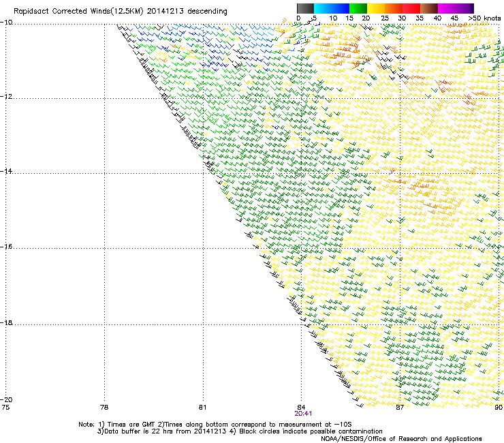This screenshot has width=504, height=443.
Task: Choose the red 30-35 knots legend swatch
Action: [411, 8]
